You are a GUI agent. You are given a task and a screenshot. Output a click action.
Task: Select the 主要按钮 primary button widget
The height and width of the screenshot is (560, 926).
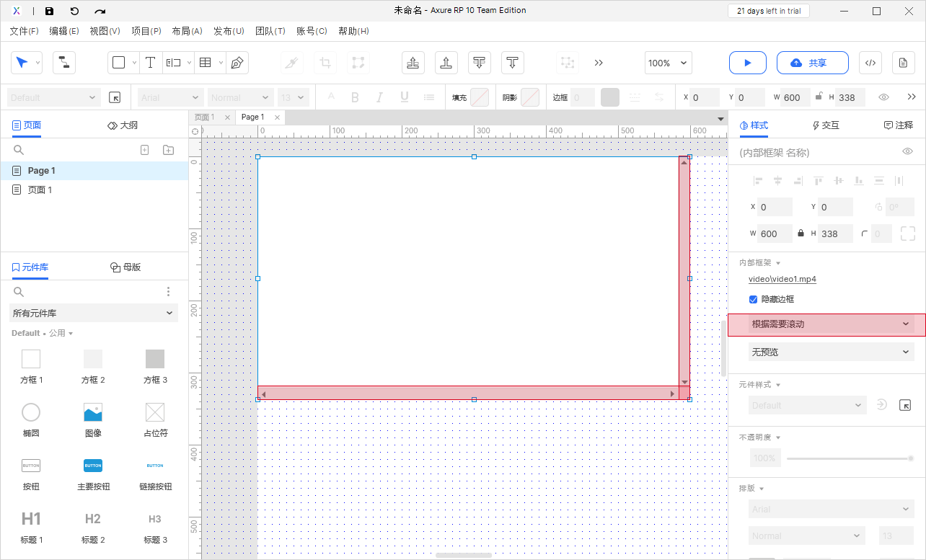[93, 474]
